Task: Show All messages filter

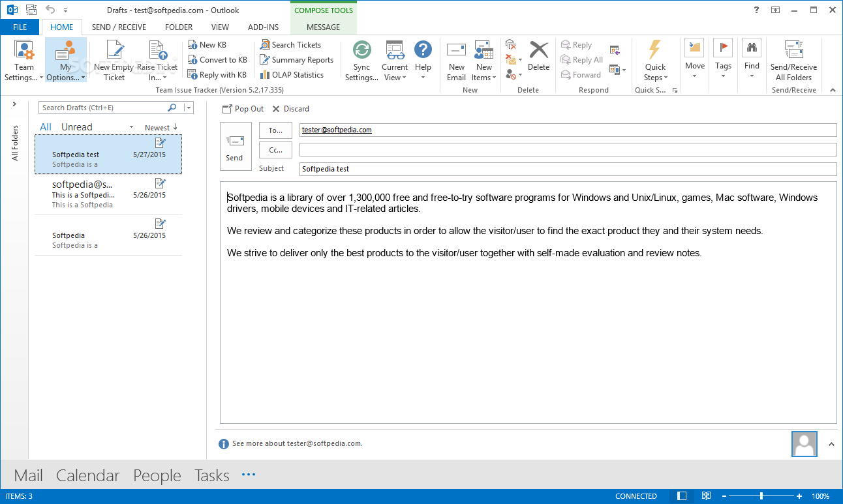Action: click(46, 127)
